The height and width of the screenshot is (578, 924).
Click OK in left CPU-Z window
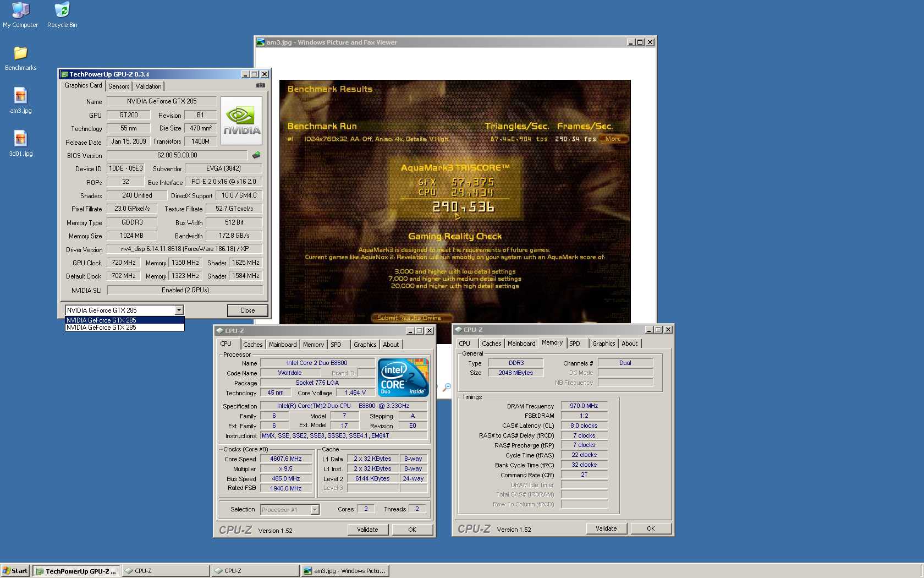tap(412, 530)
